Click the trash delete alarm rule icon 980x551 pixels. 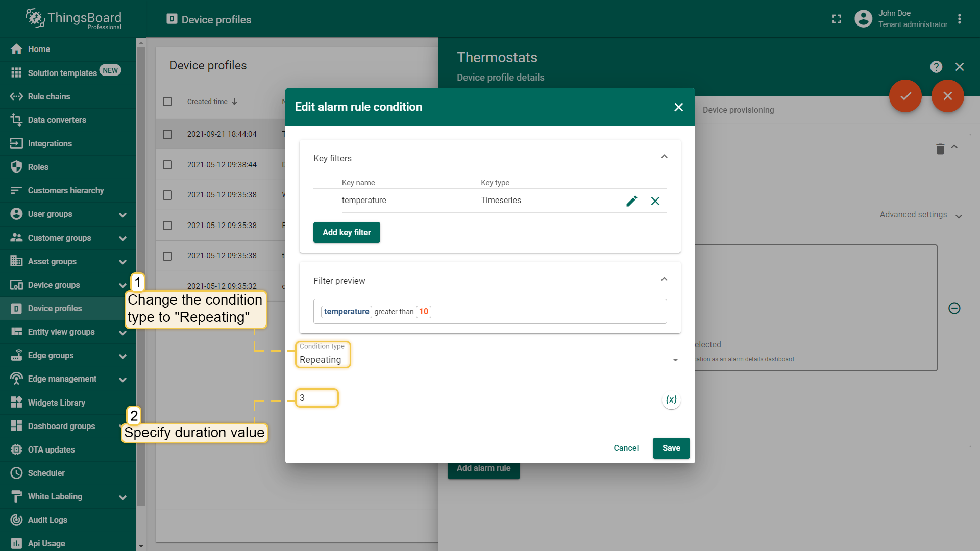[x=940, y=148]
